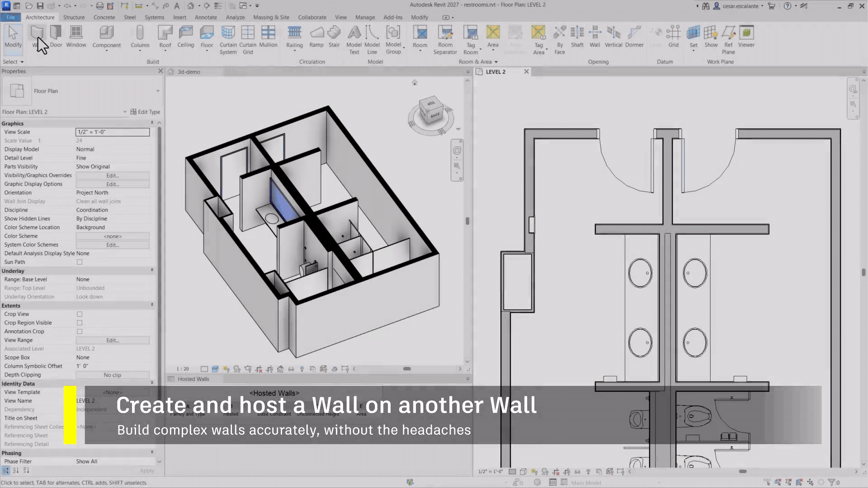Viewport: 868px width, 488px height.
Task: Toggle the Crop View checkbox
Action: click(80, 314)
